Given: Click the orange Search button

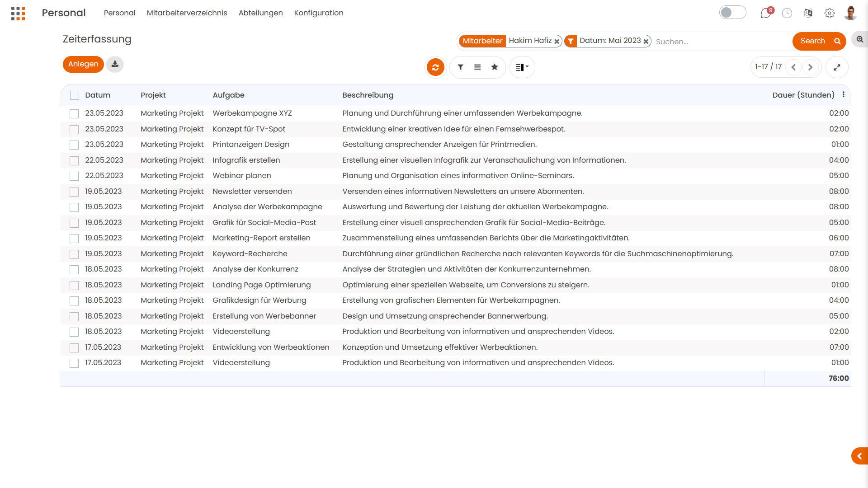Looking at the screenshot, I should (819, 41).
